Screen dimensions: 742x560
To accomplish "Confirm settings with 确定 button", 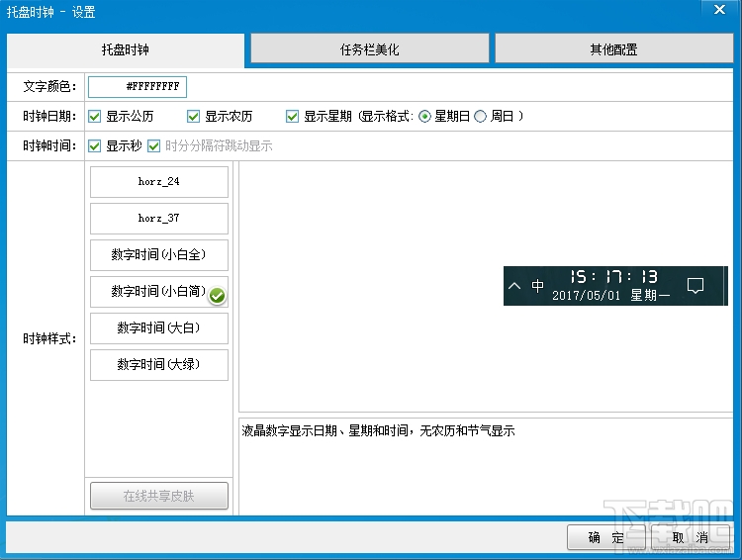I will [606, 537].
